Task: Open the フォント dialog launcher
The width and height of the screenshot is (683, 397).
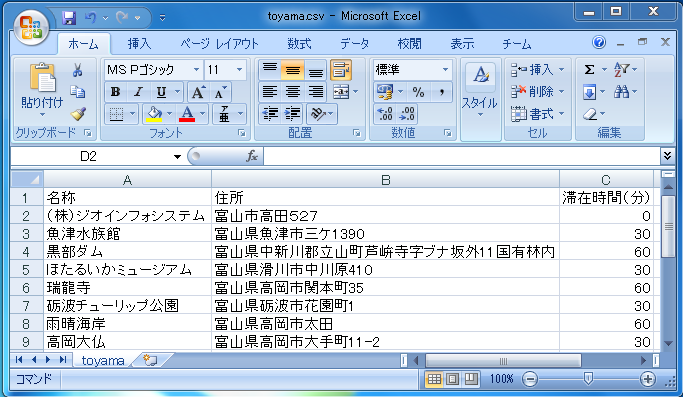Action: (242, 133)
